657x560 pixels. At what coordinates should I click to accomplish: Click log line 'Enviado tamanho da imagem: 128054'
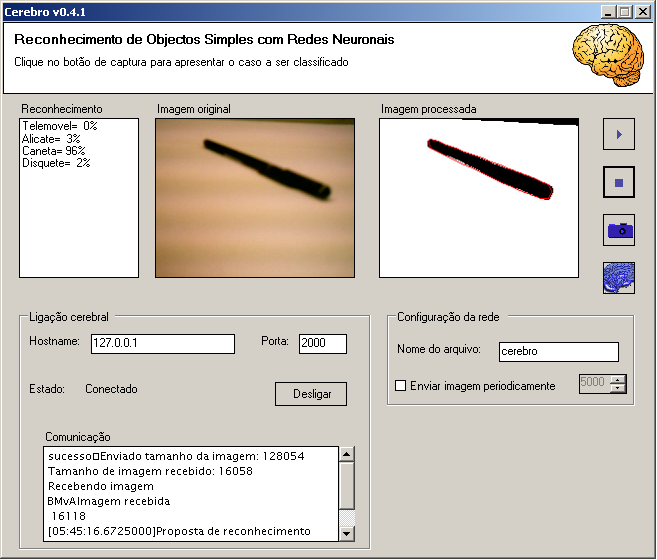[x=202, y=456]
